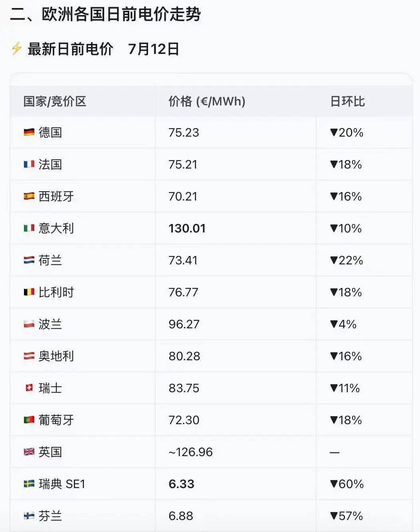This screenshot has height=532, width=420.
Task: Click the German flag icon
Action: (x=29, y=132)
